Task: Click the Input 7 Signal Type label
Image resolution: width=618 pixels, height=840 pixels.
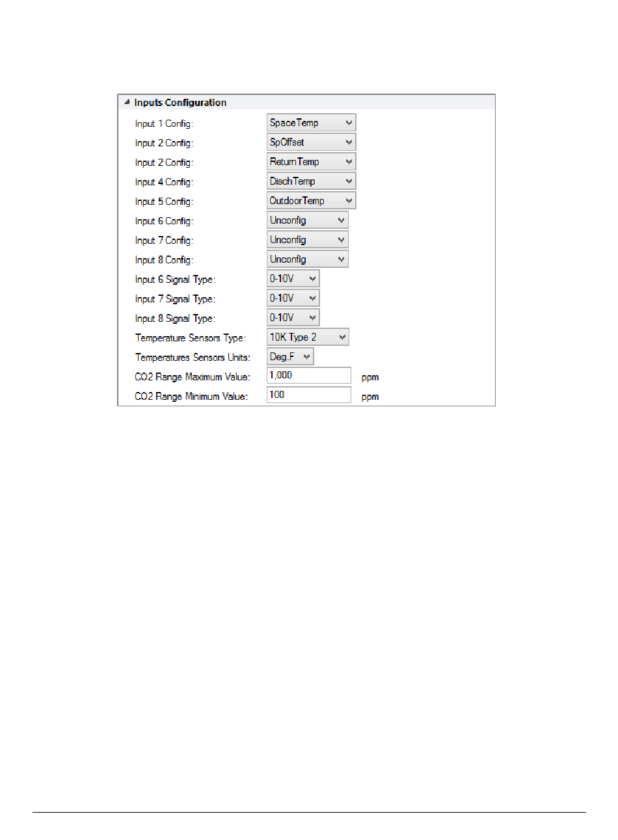Action: [175, 299]
